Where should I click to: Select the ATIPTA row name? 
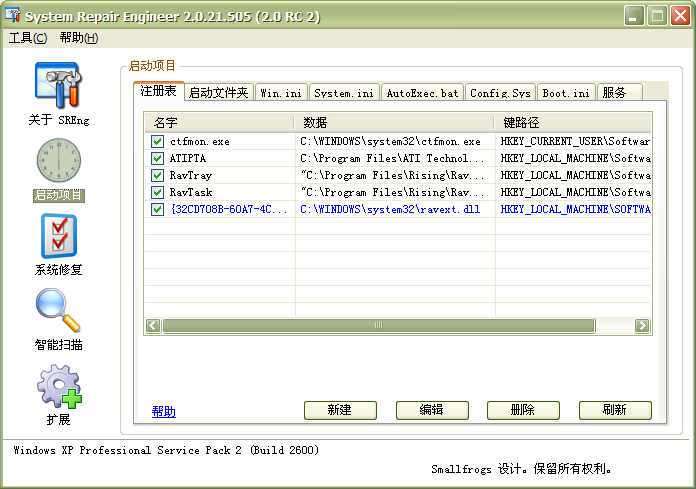188,158
